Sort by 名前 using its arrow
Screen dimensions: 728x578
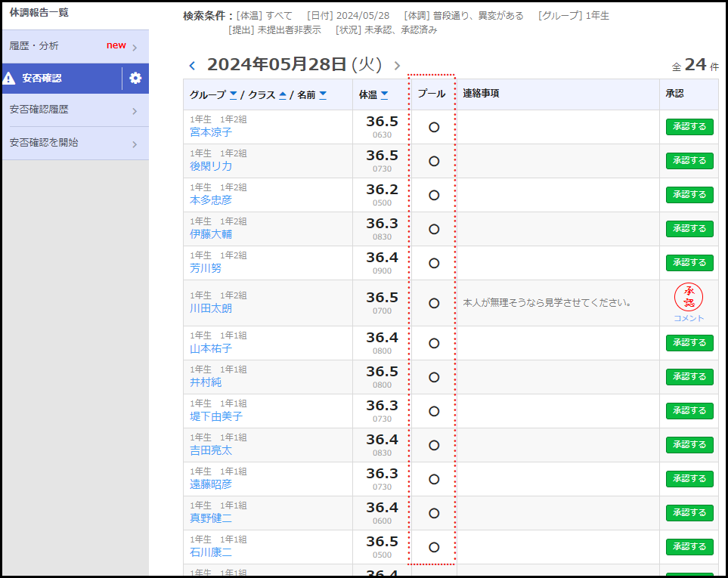pos(323,94)
